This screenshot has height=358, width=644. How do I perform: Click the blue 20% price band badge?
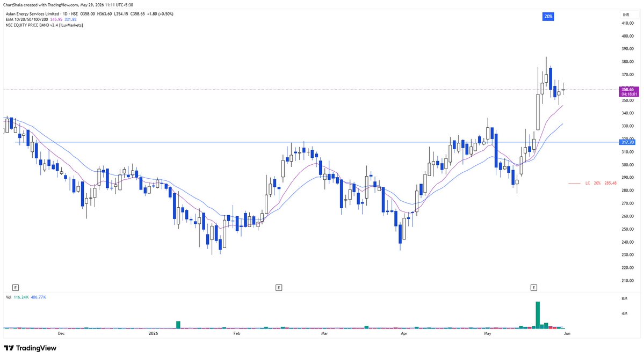tap(548, 17)
